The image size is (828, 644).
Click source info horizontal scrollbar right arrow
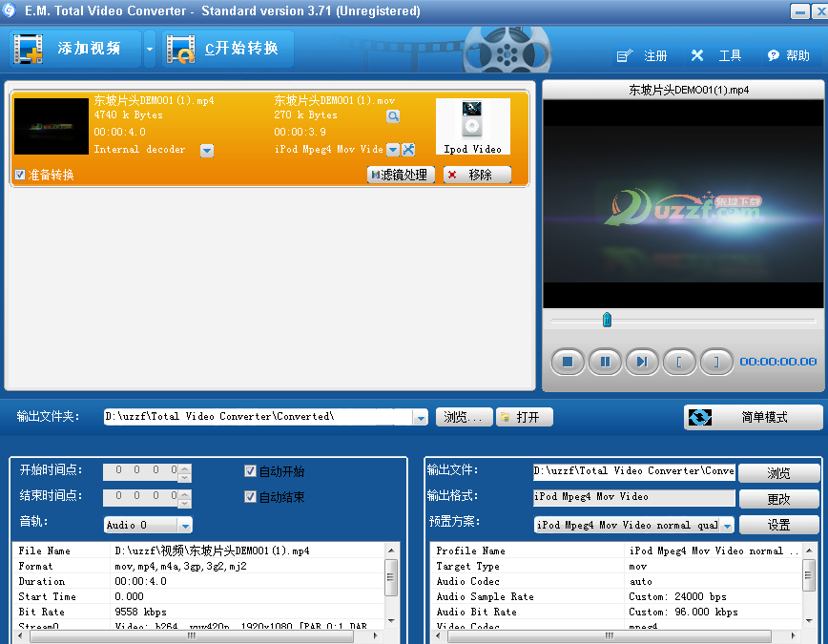(x=376, y=636)
